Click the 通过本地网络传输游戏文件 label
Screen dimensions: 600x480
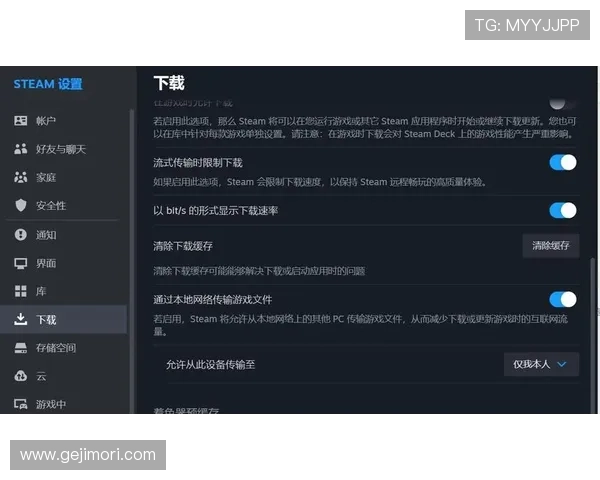[213, 299]
